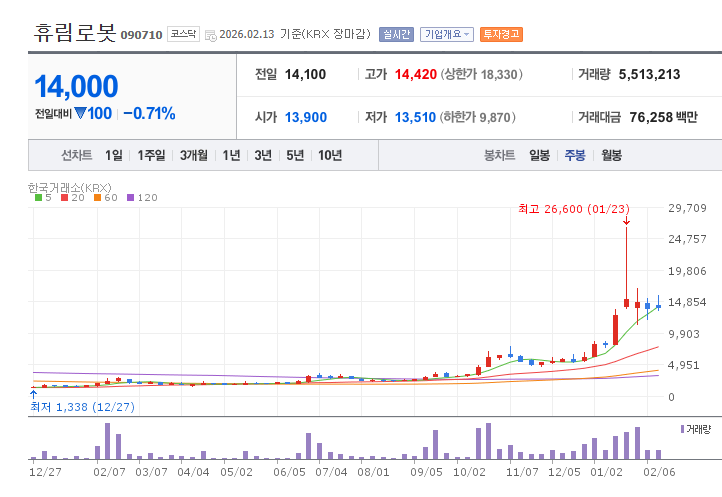Click the down-triangle change icon before 100

point(80,113)
